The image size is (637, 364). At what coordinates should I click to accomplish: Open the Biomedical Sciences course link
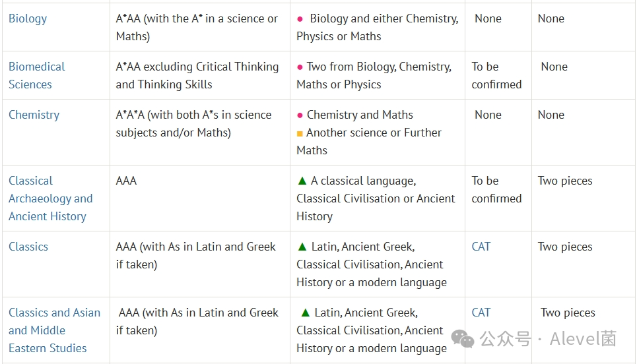point(36,75)
